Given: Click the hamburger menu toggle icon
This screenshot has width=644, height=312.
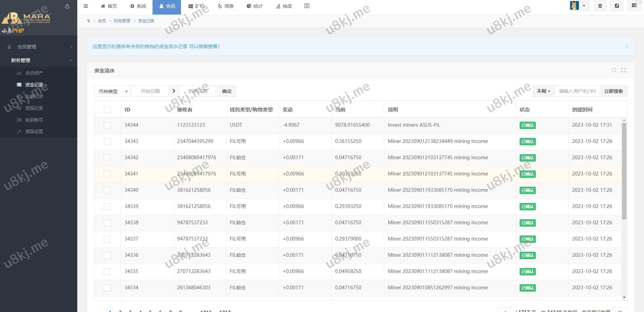Looking at the screenshot, I should pos(86,6).
